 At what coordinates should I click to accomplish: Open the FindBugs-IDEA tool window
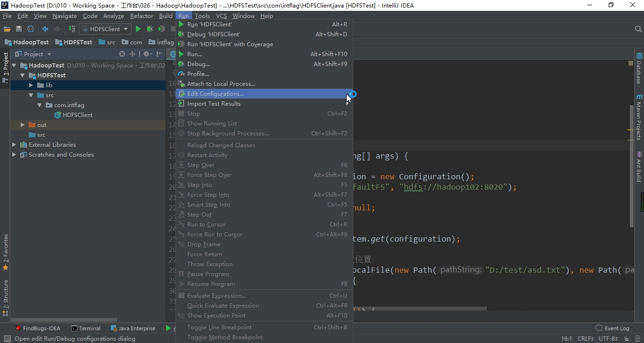point(38,328)
